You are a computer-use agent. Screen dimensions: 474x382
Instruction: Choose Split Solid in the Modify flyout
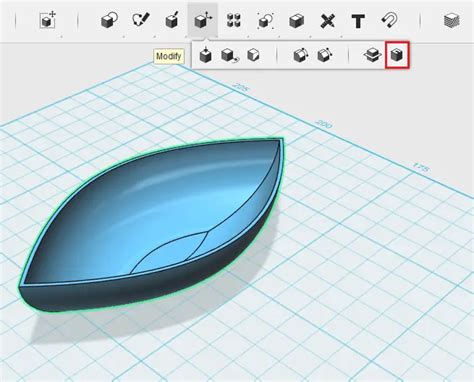click(372, 55)
